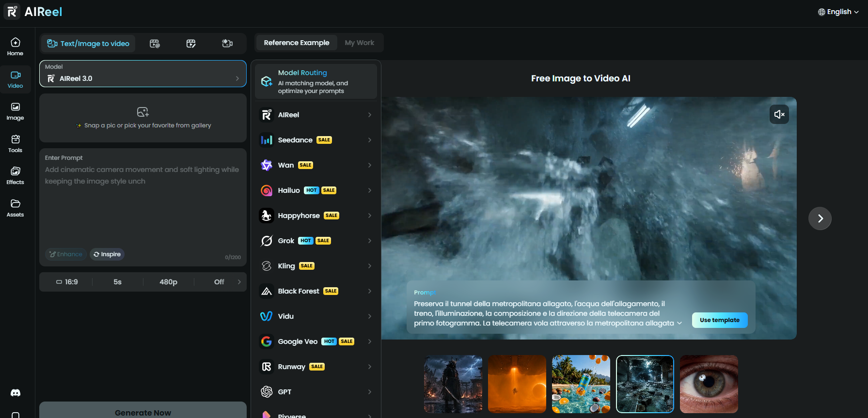This screenshot has width=868, height=418.
Task: Click the image upload icon
Action: coord(143,112)
